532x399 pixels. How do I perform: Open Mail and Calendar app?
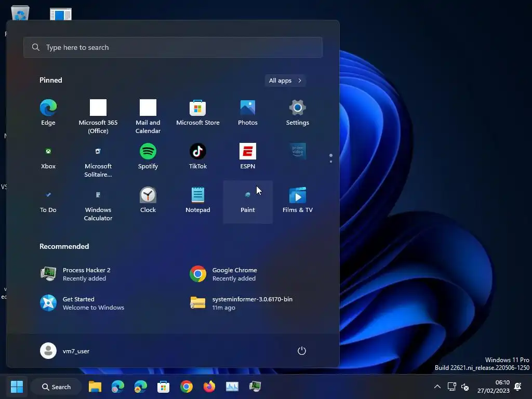(x=148, y=116)
